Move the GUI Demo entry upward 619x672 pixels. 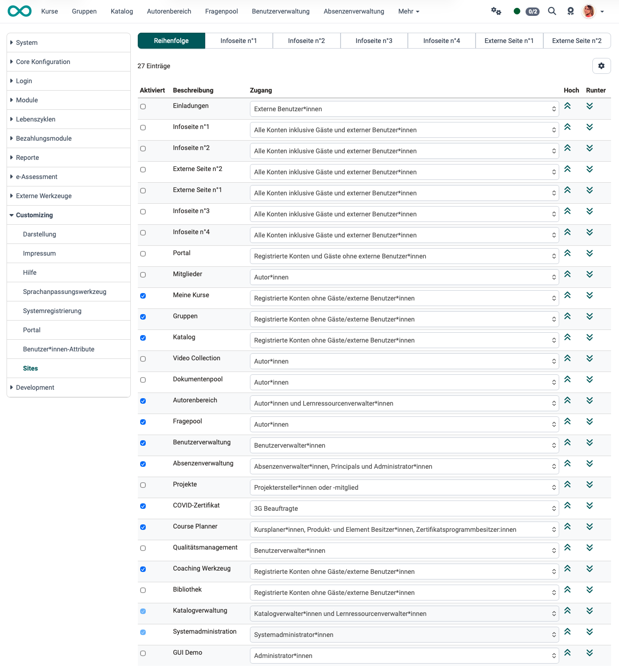[568, 652]
